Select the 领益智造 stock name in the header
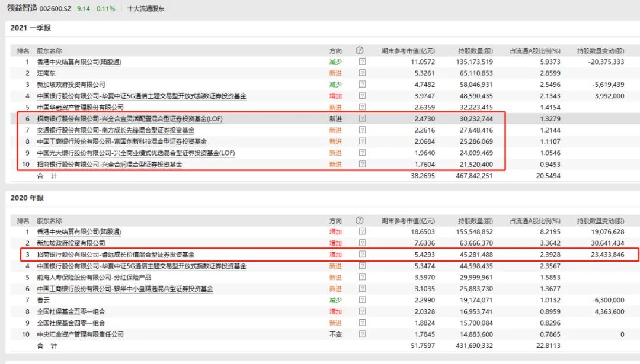This screenshot has height=364, width=640. pyautogui.click(x=23, y=9)
